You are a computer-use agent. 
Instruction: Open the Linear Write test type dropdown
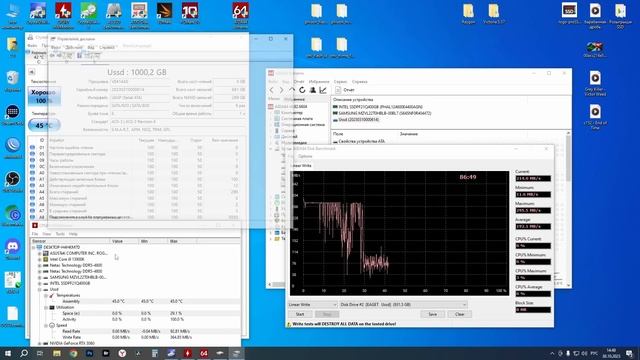coord(312,304)
